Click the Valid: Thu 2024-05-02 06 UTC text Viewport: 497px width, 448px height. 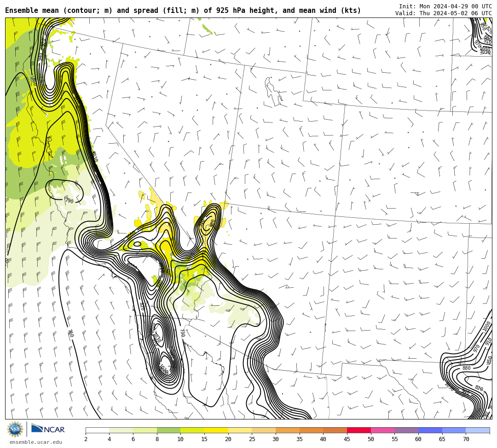point(444,13)
